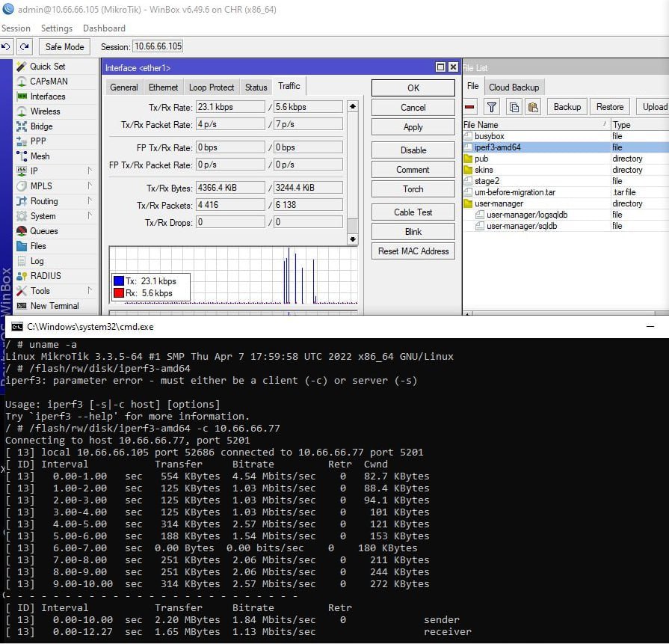Click the Session address field 10.66.66.105
The width and height of the screenshot is (669, 644).
(x=158, y=46)
